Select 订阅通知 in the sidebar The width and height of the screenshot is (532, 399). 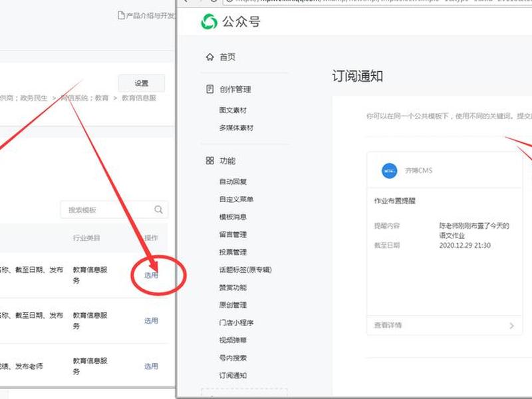pyautogui.click(x=233, y=375)
